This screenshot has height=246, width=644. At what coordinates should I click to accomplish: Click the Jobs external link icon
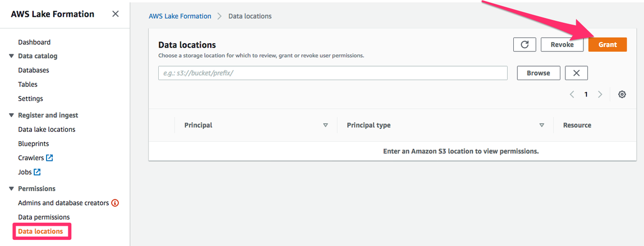37,172
